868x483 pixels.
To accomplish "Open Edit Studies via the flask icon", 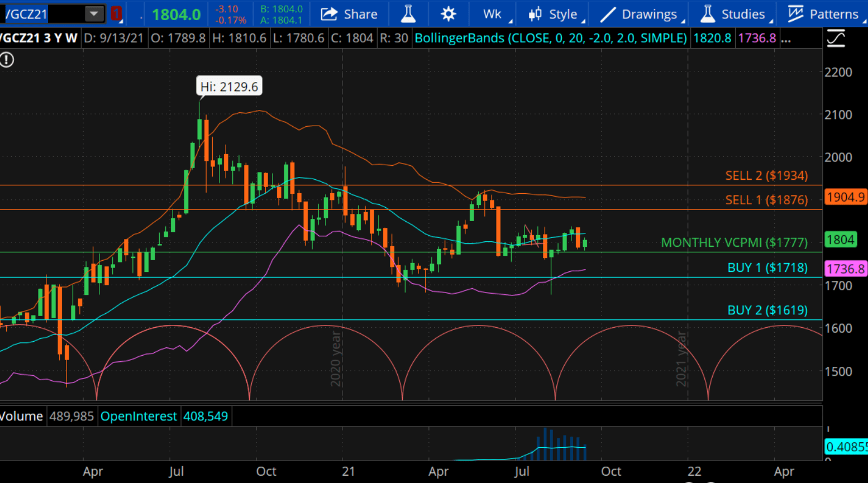I will 408,14.
